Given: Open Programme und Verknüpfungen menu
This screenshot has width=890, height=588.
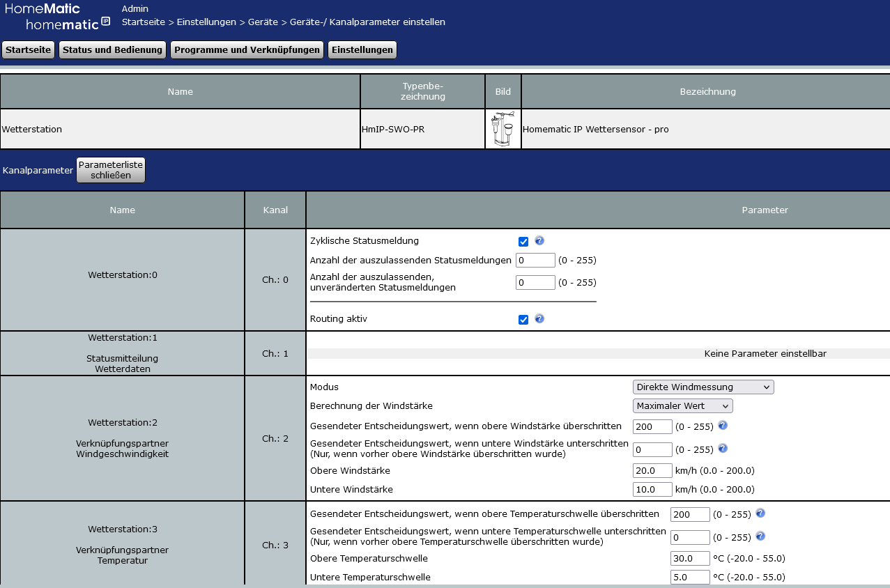Looking at the screenshot, I should coord(247,50).
